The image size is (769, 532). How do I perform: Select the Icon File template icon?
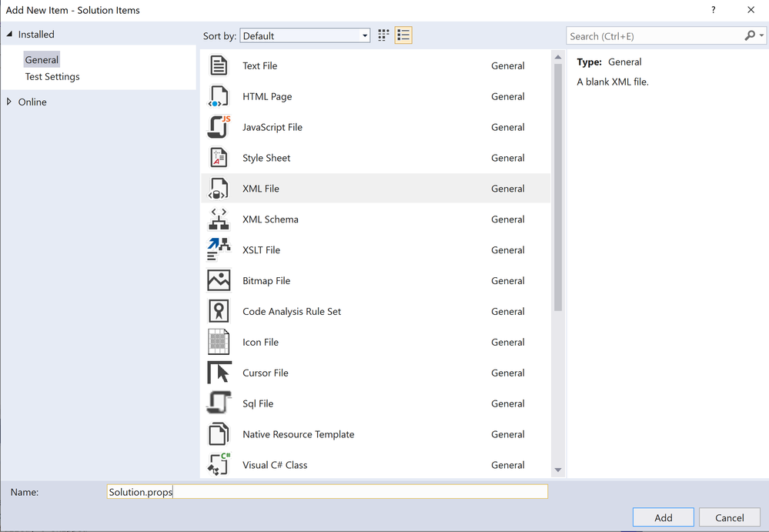coord(219,343)
